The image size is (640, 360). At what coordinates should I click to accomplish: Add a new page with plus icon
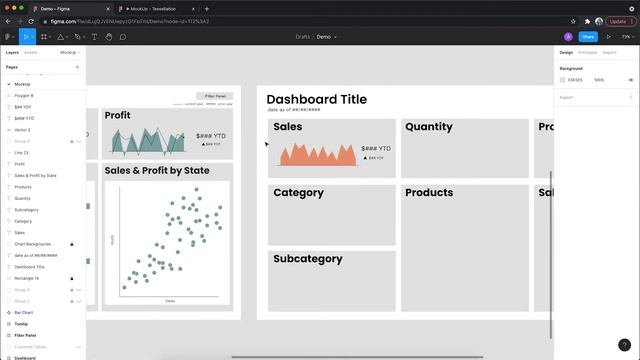[x=77, y=67]
